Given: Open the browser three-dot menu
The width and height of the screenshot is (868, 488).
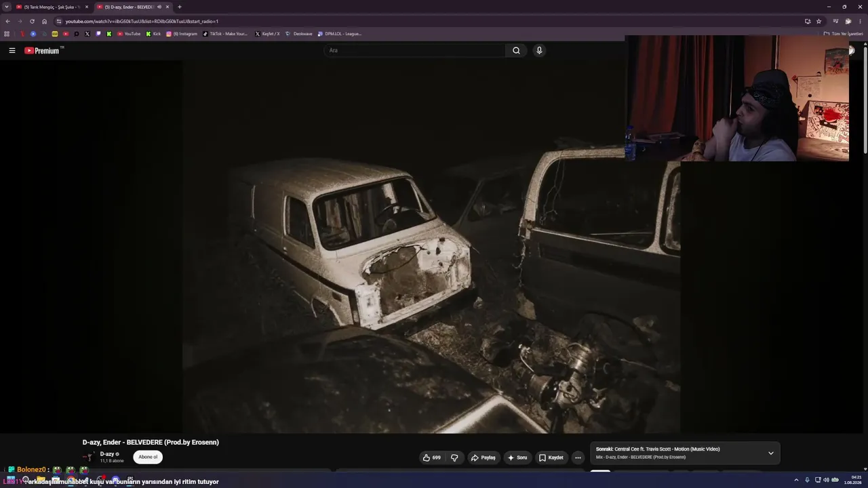Looking at the screenshot, I should click(x=860, y=21).
